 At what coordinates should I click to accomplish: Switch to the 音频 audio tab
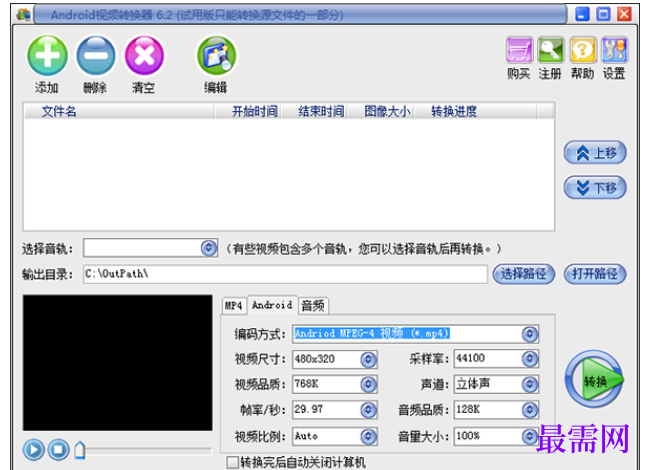click(313, 306)
